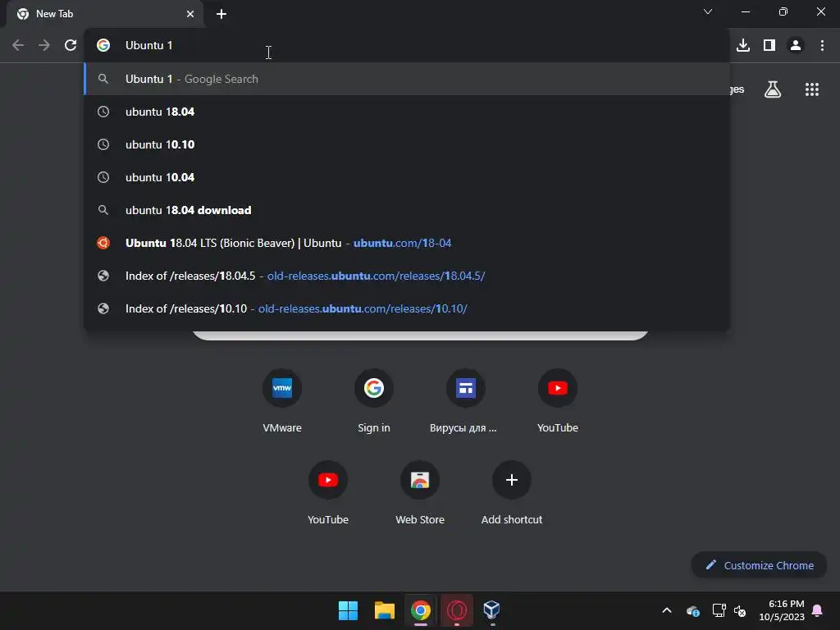840x630 pixels.
Task: Open notifications bell icon
Action: coord(818,610)
